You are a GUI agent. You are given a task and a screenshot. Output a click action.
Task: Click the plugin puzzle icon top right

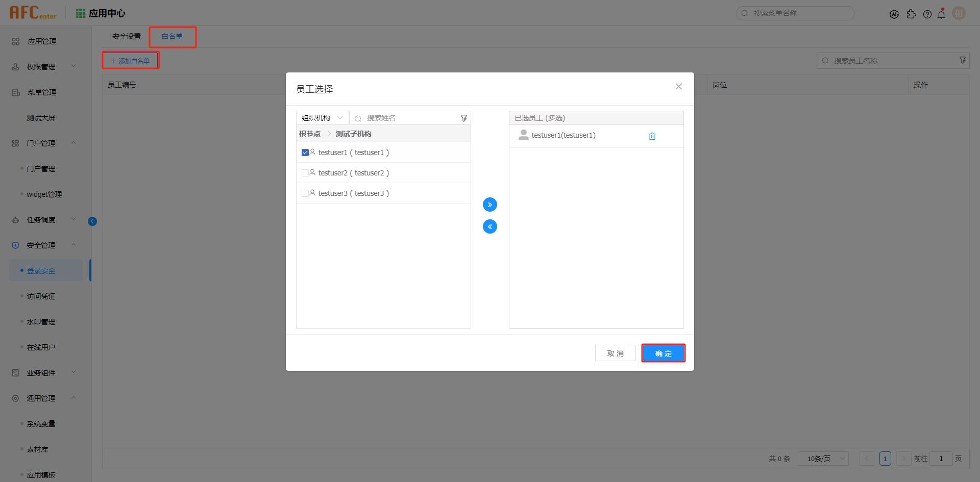coord(912,14)
